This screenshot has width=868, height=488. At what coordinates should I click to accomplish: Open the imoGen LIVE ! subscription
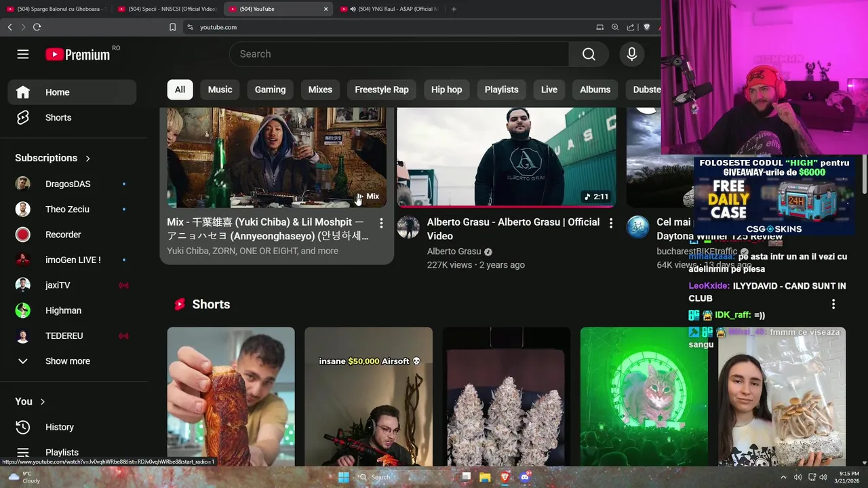[x=72, y=260]
